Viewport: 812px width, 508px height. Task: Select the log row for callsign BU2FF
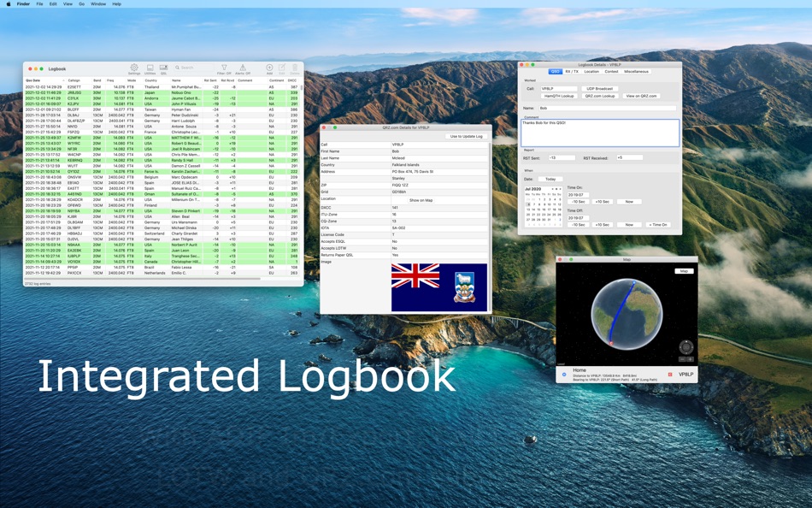pos(162,109)
